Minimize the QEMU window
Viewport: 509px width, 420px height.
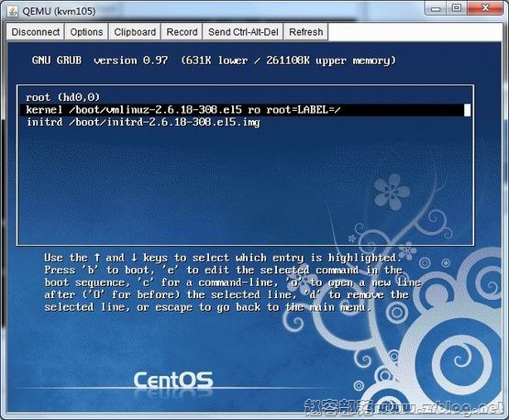click(436, 8)
